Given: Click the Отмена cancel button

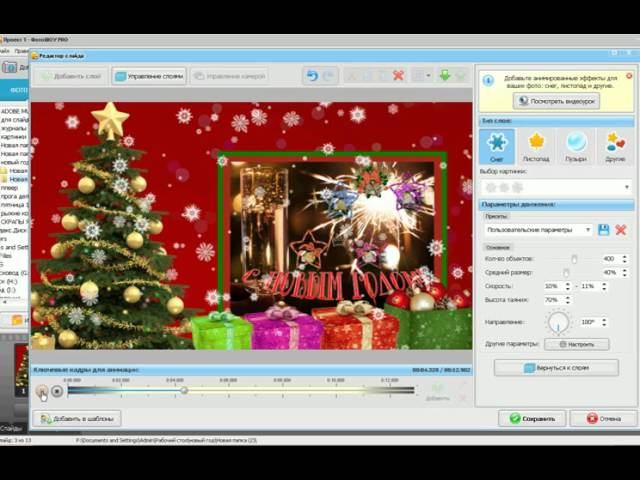Looking at the screenshot, I should click(603, 419).
